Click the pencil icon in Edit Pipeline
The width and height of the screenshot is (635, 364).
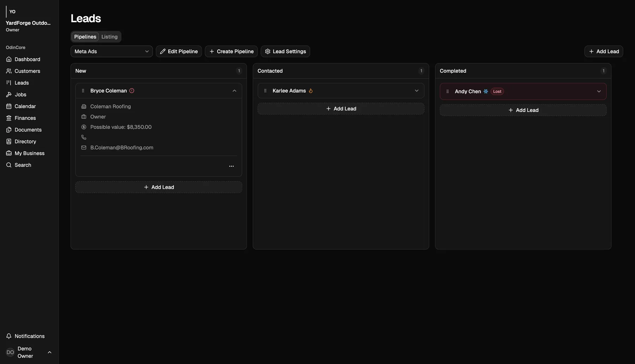(163, 51)
